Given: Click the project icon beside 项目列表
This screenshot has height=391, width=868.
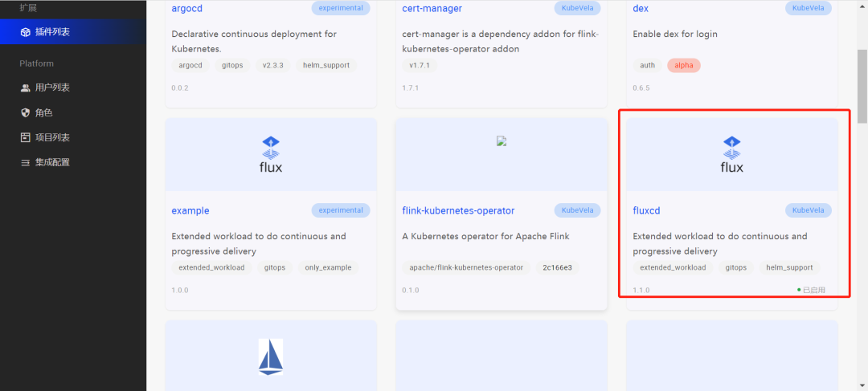Looking at the screenshot, I should pos(25,137).
